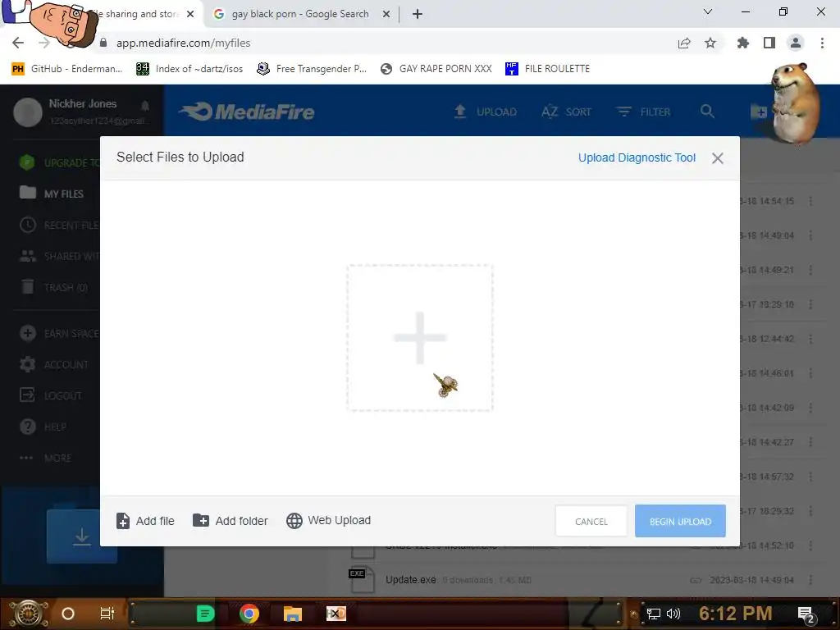Click the BEGIN UPLOAD button
The height and width of the screenshot is (630, 840).
680,521
